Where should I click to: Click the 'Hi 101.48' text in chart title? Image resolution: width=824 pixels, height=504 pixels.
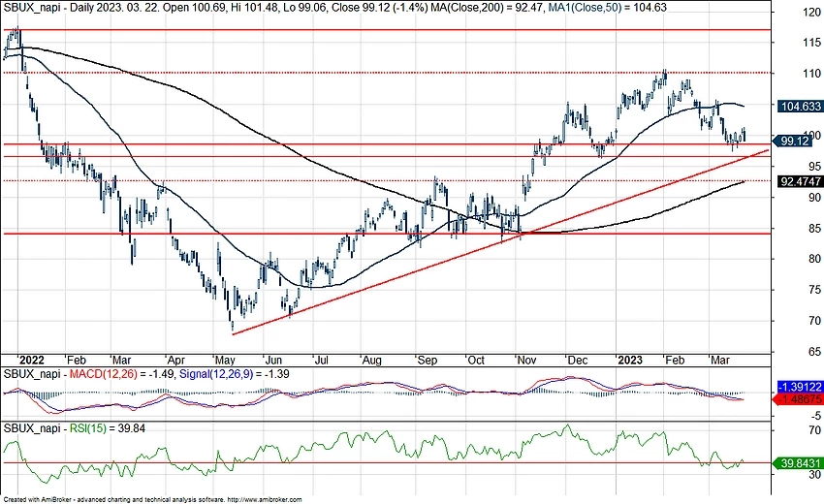click(x=253, y=8)
